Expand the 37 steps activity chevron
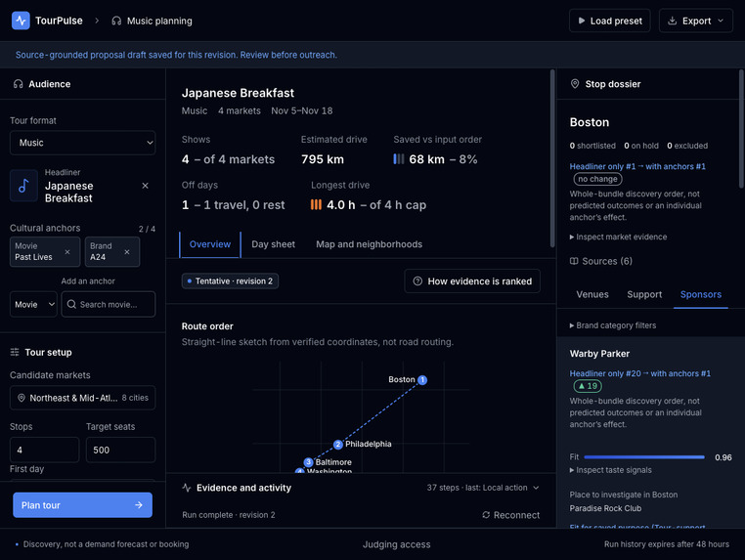 pyautogui.click(x=536, y=488)
